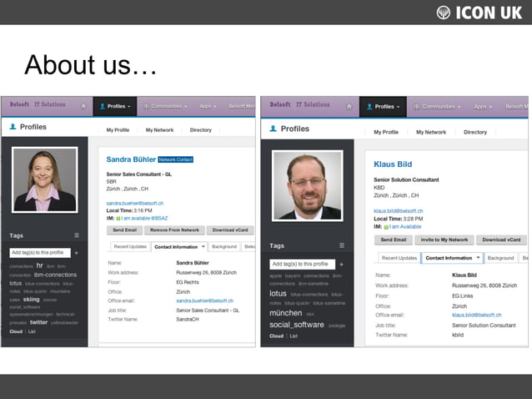Screen dimensions: 532x399
Task: Click sandra.buehler@belsoft.ch under Local Time
Action: point(135,203)
